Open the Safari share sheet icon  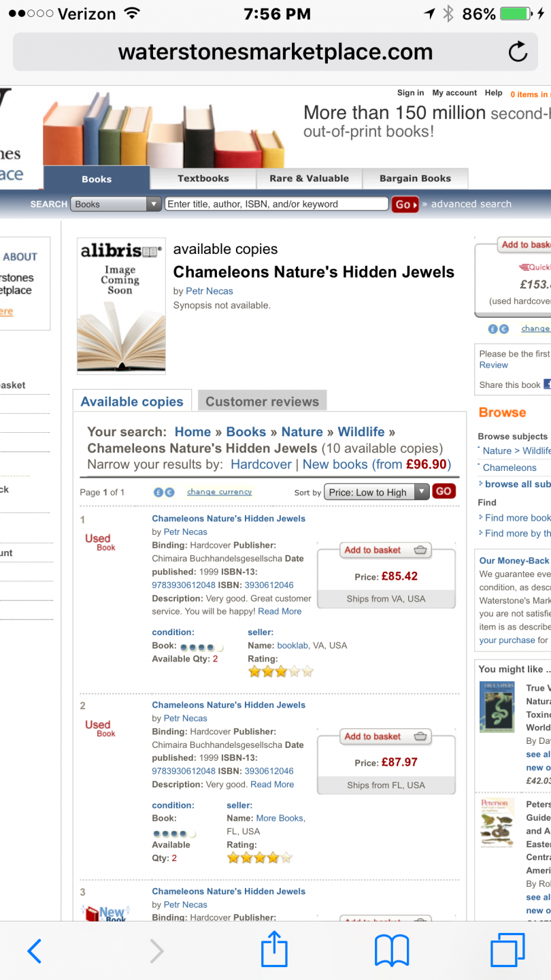coord(275,951)
